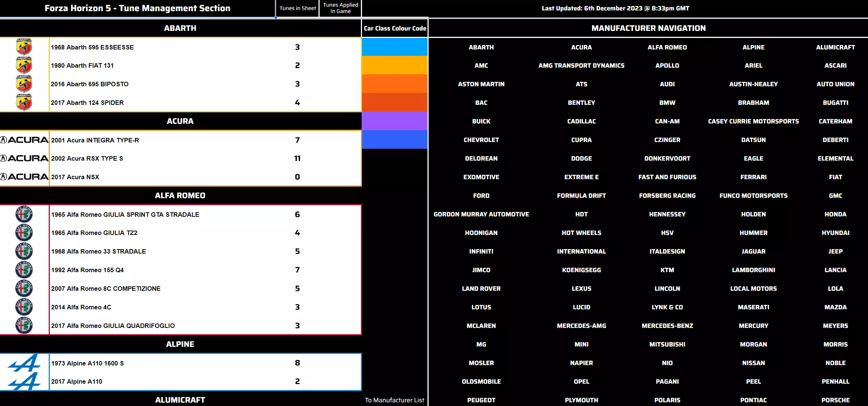Jump to FERRARI in manufacturer navigation
Image resolution: width=868 pixels, height=406 pixels.
[x=753, y=177]
